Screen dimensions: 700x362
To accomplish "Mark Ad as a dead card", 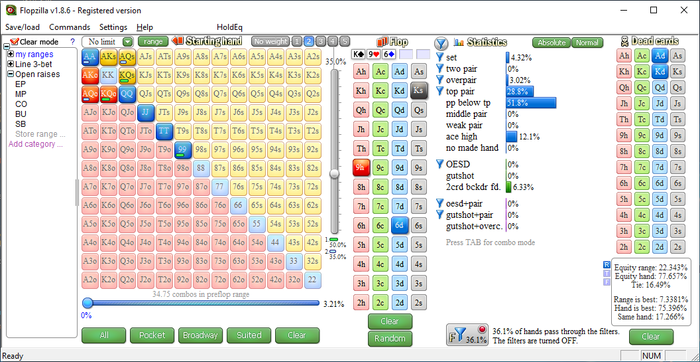I will [659, 55].
